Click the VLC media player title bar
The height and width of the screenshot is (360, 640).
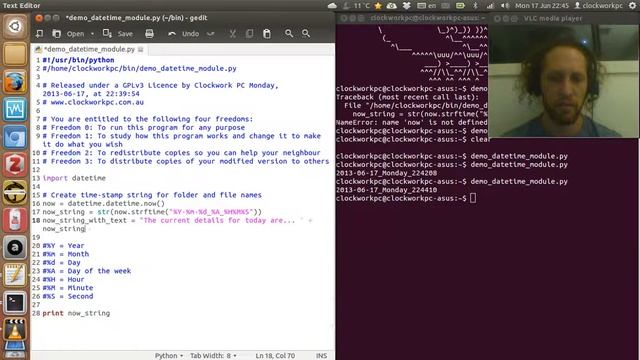(x=564, y=18)
